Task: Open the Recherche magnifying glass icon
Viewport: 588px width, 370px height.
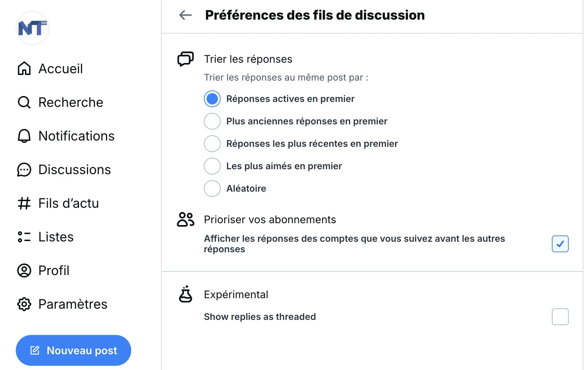Action: point(24,102)
